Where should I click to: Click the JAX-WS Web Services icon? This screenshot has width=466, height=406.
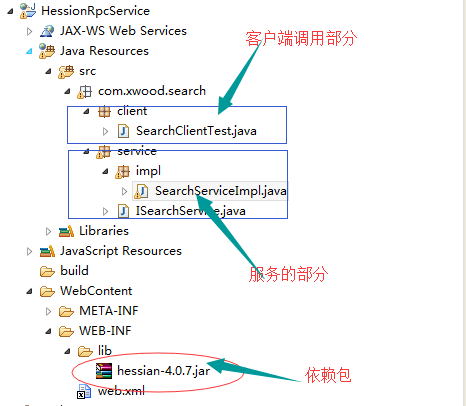(x=47, y=31)
